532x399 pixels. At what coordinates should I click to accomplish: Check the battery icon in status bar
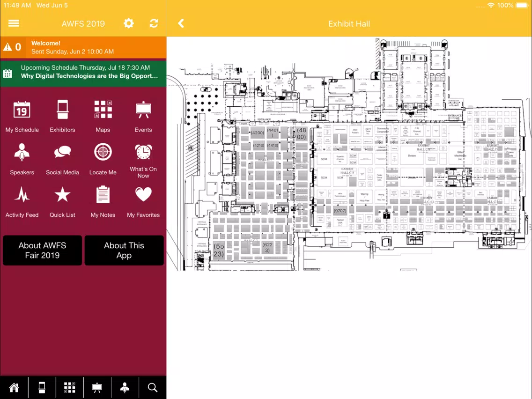click(x=521, y=6)
